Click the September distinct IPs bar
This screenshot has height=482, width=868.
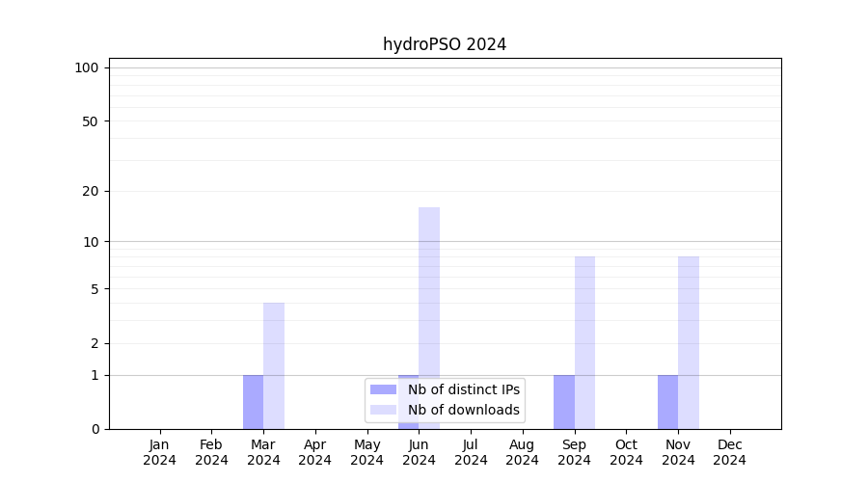coord(564,402)
